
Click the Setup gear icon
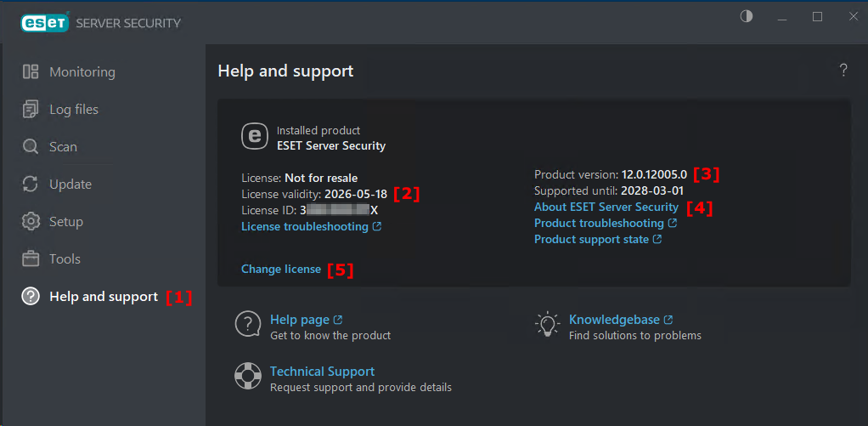pyautogui.click(x=31, y=222)
